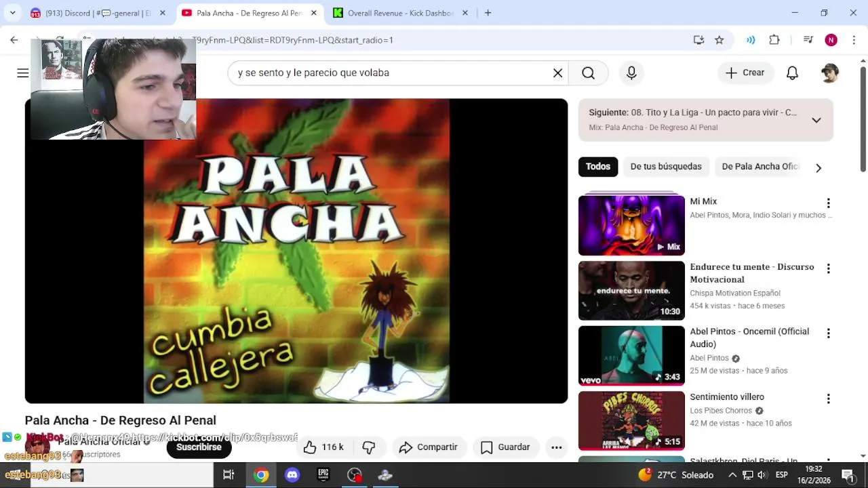Viewport: 868px width, 488px height.
Task: Open Chrome tab search dropdown
Action: coord(12,13)
